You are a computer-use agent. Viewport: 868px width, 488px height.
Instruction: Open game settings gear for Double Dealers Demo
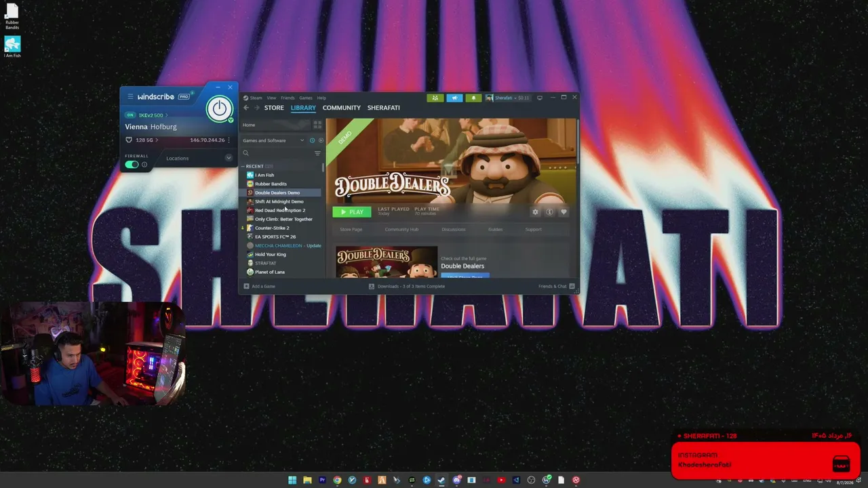click(535, 212)
